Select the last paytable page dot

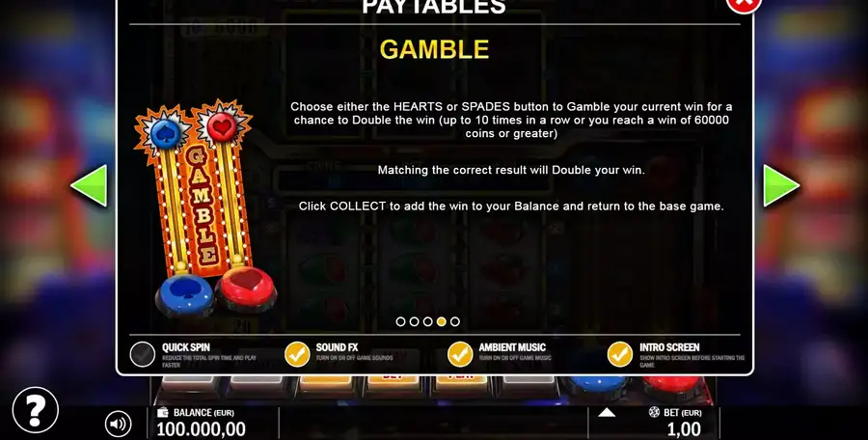tap(455, 321)
